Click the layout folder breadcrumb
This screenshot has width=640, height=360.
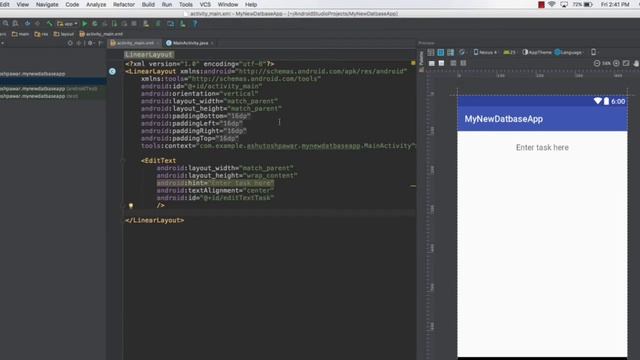tap(64, 34)
